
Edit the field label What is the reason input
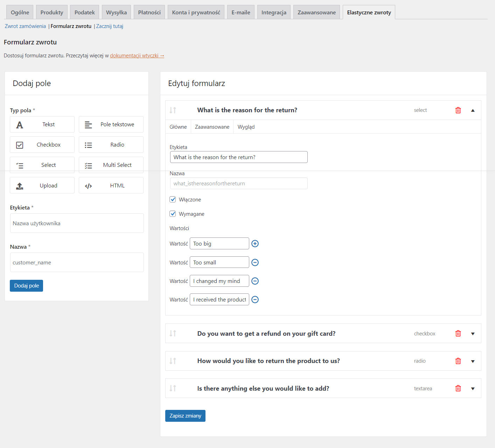(x=239, y=157)
